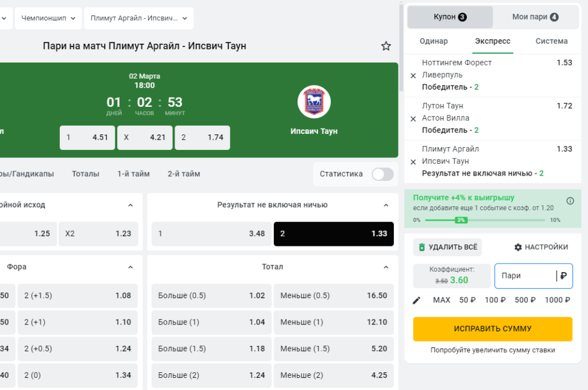Toggle the Статистика switch
This screenshot has height=390, width=588.
point(382,174)
